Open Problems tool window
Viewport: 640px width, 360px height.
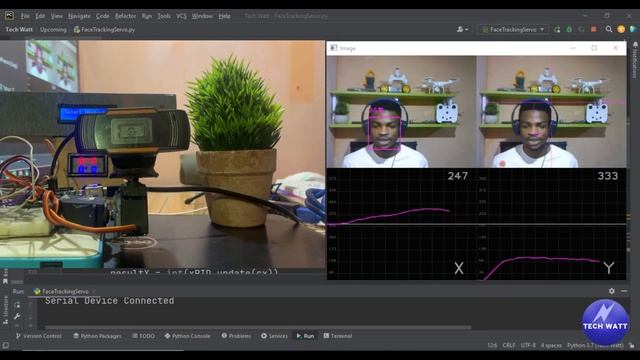(236, 336)
